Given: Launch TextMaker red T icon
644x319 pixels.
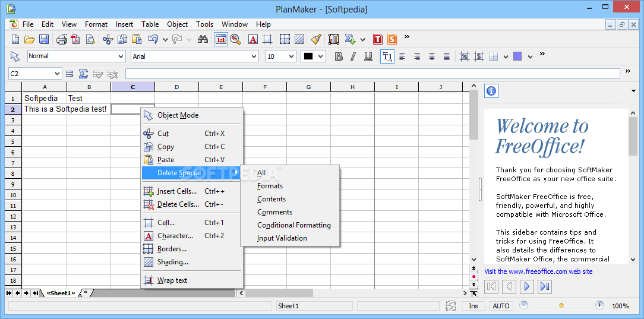Looking at the screenshot, I should pyautogui.click(x=378, y=39).
